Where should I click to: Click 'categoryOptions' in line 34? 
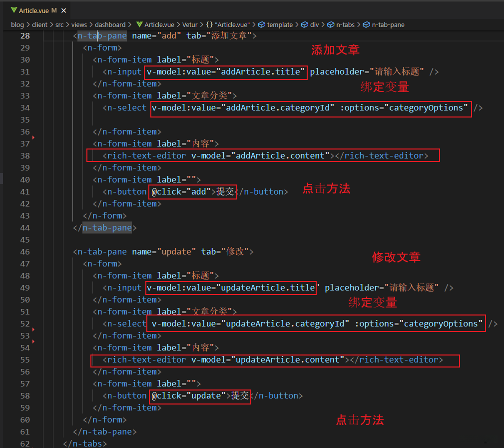[426, 107]
